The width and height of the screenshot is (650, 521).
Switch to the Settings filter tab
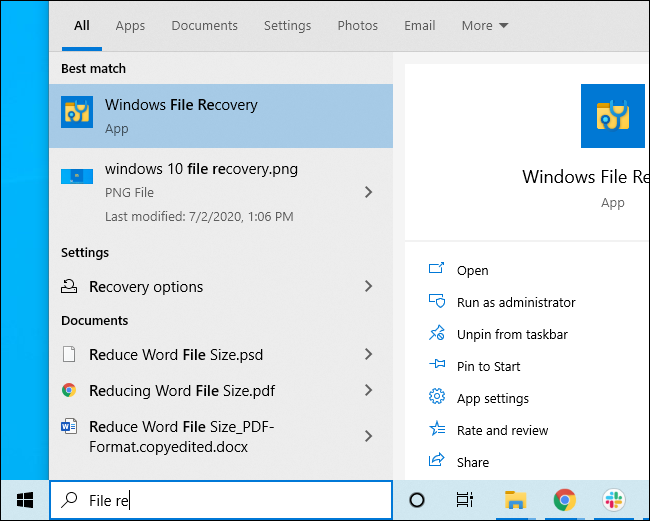coord(287,25)
